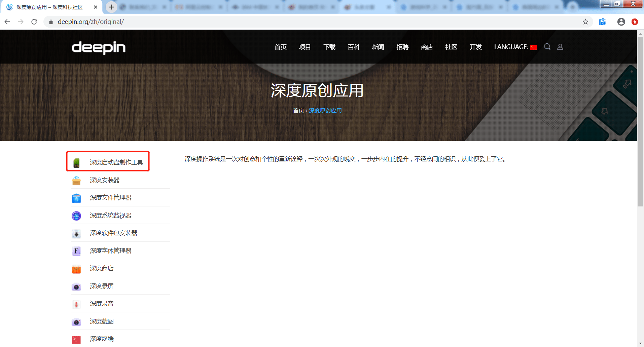644x347 pixels.
Task: Click the 深度系统监视器 purple icon
Action: (x=76, y=216)
